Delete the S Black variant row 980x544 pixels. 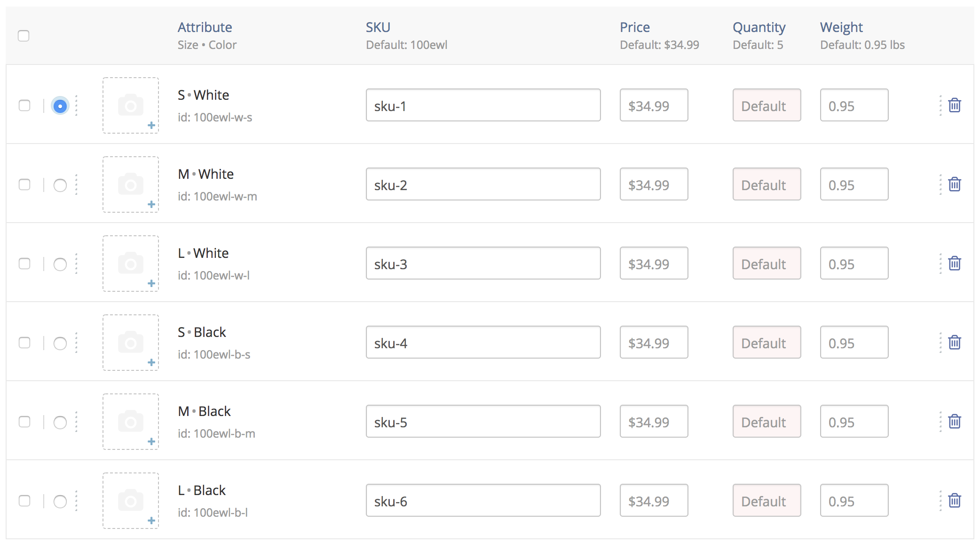[x=954, y=343]
